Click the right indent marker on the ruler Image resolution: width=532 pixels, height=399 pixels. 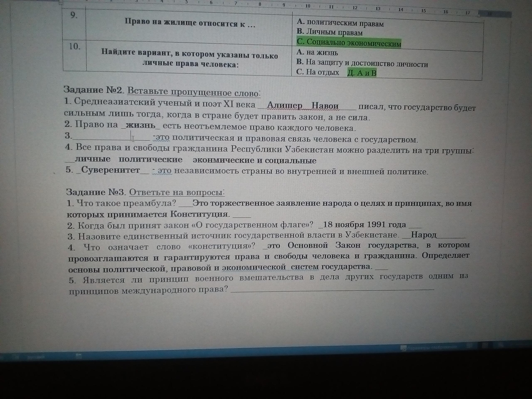pos(478,15)
